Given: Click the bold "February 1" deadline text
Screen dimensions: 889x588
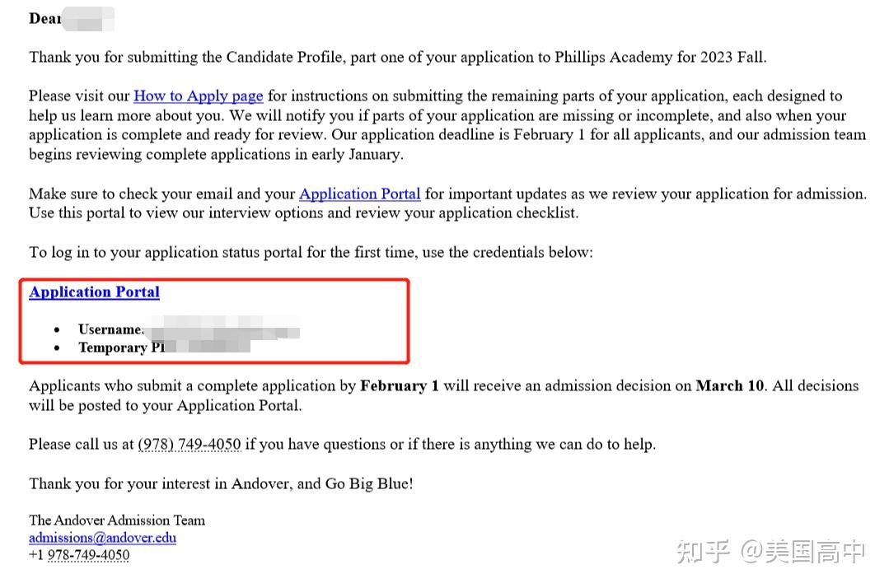Looking at the screenshot, I should click(400, 385).
